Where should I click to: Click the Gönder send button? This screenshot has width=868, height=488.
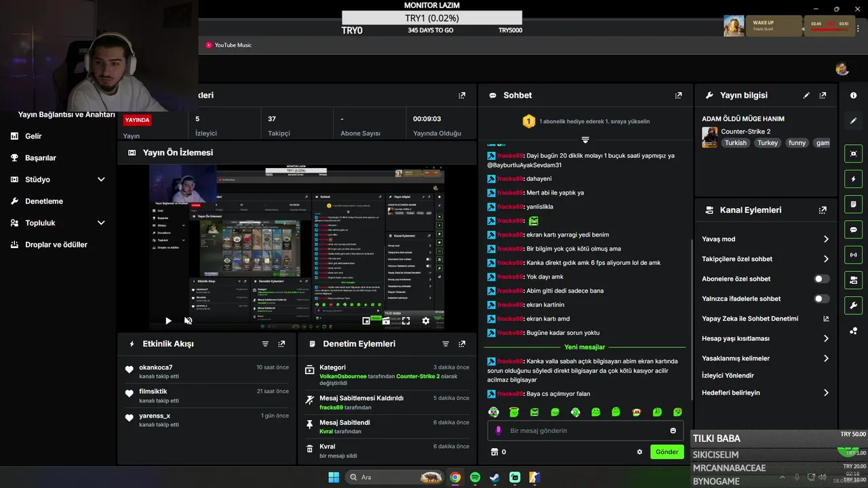pyautogui.click(x=667, y=452)
